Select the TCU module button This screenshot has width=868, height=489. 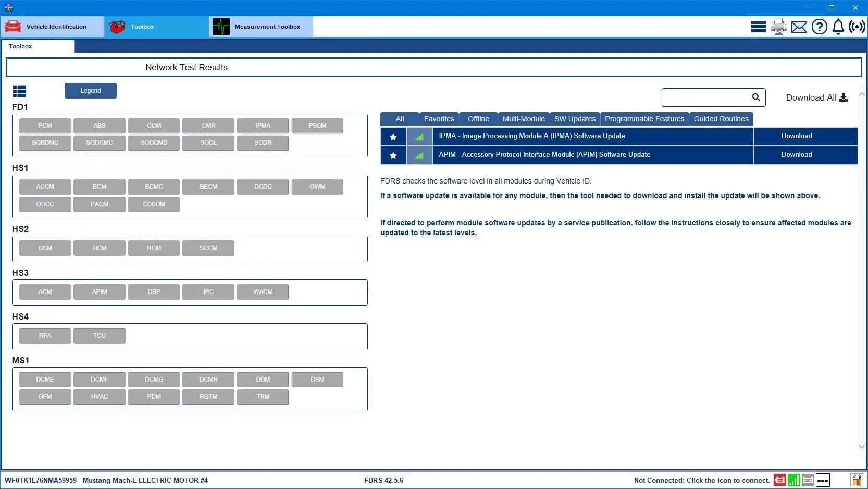(100, 336)
